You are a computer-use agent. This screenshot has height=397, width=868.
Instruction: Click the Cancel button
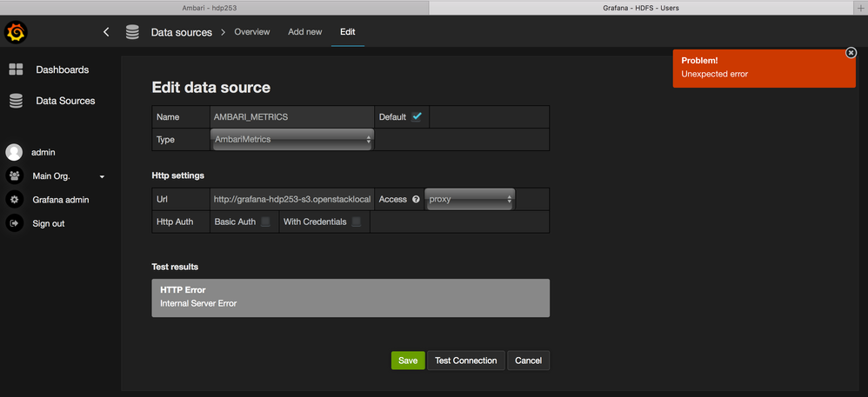pyautogui.click(x=528, y=361)
